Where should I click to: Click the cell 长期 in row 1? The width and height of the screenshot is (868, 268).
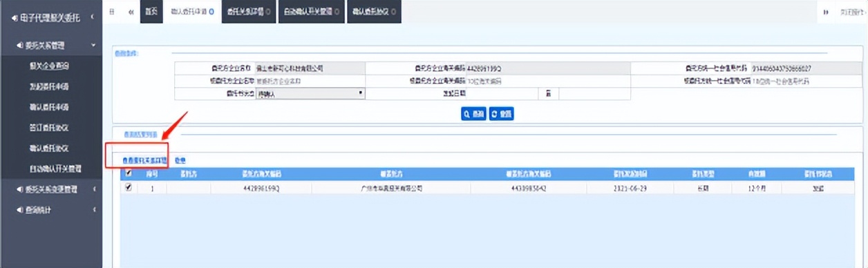pos(703,188)
